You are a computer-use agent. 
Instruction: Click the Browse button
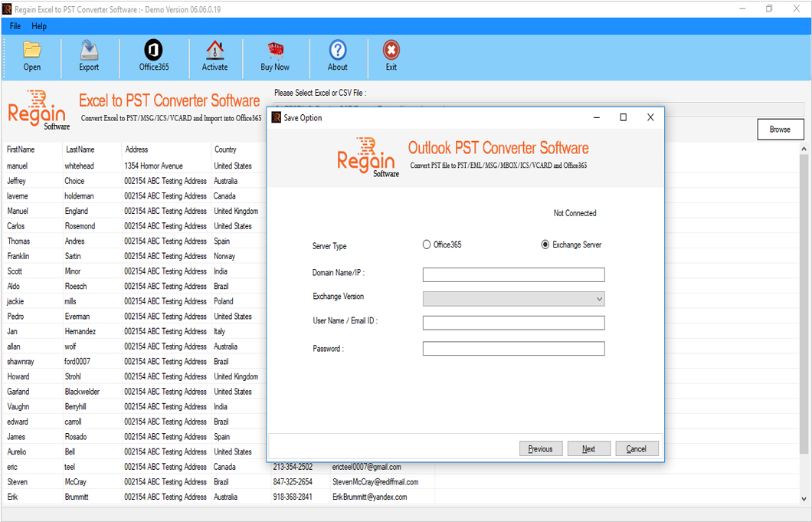780,129
